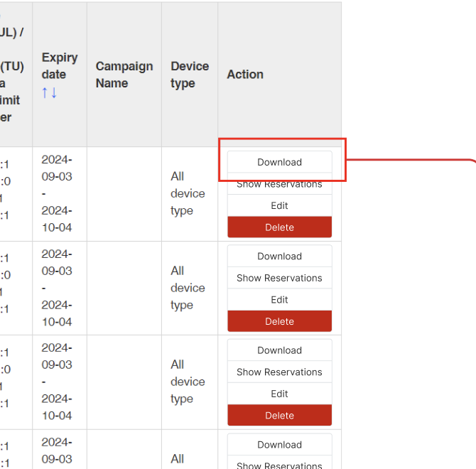The width and height of the screenshot is (476, 469).
Task: Click the Action column header
Action: point(245,75)
